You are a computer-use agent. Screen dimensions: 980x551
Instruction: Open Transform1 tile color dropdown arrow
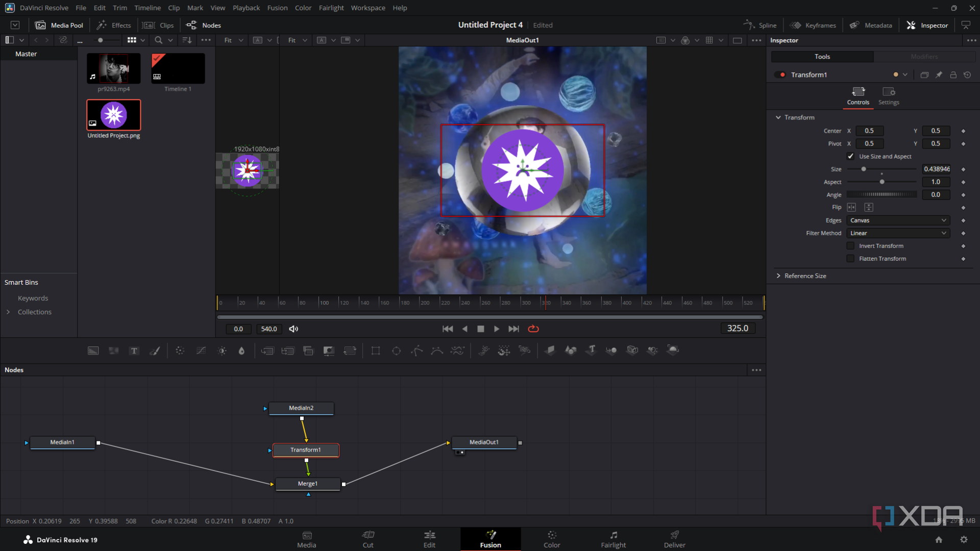tap(905, 74)
